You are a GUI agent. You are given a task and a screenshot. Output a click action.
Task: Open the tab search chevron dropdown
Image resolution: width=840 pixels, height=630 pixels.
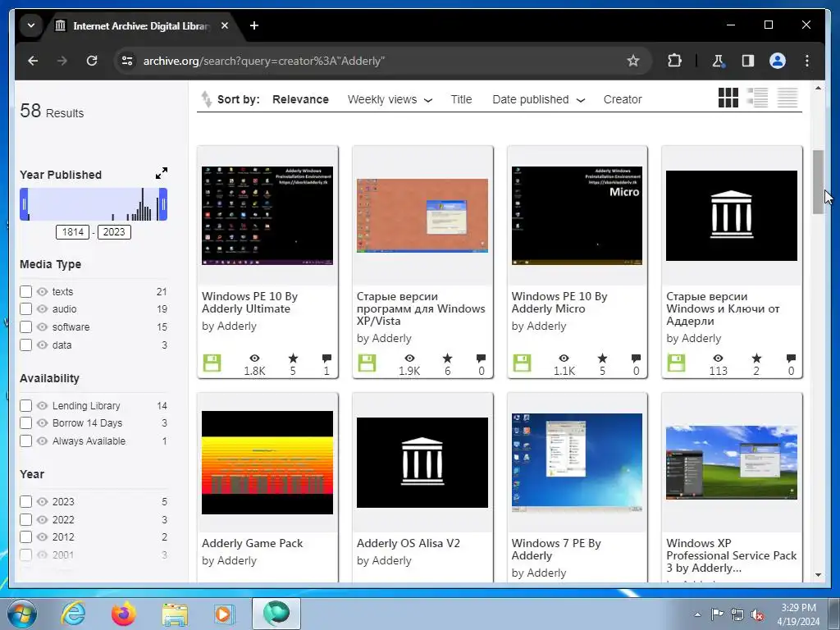click(31, 25)
